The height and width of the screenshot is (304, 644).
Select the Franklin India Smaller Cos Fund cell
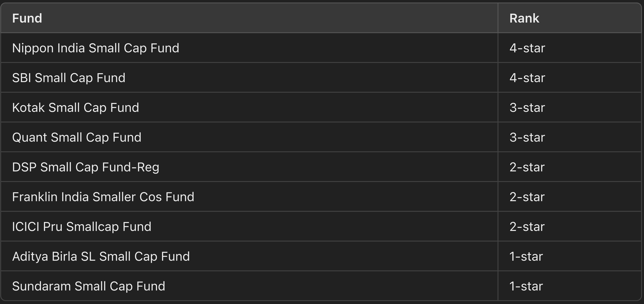tap(103, 197)
